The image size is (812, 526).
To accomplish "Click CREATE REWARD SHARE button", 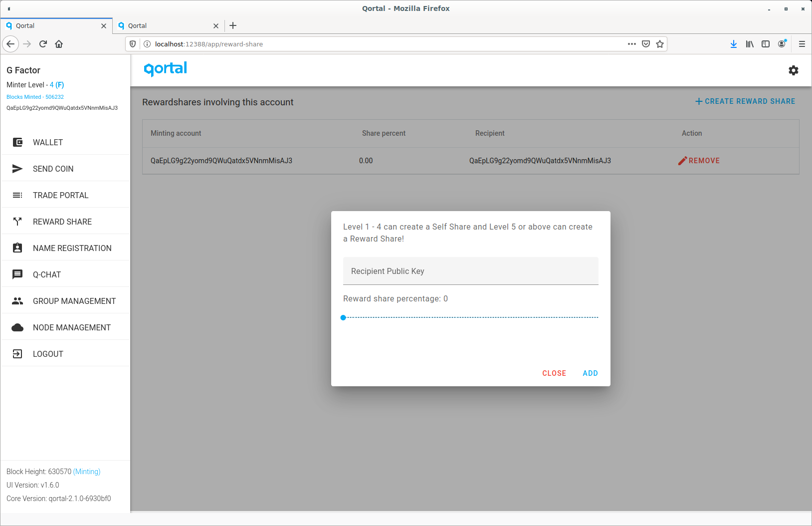I will click(745, 101).
